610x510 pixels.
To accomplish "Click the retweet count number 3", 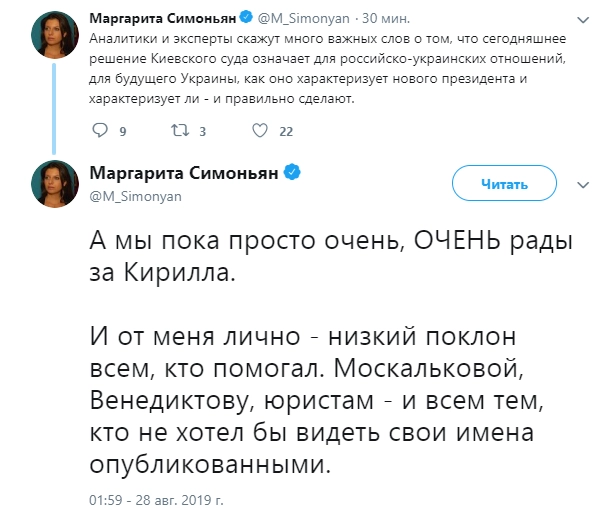I will point(203,131).
